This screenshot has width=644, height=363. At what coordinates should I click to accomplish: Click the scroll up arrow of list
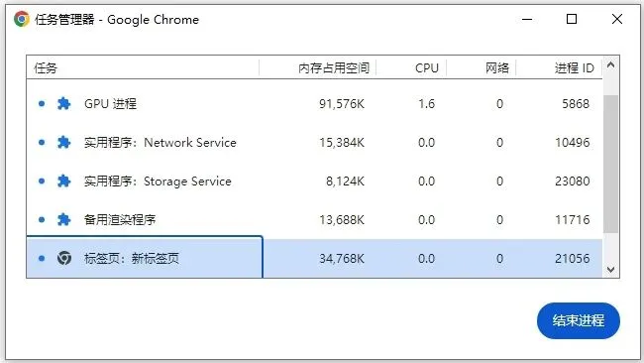(x=610, y=64)
